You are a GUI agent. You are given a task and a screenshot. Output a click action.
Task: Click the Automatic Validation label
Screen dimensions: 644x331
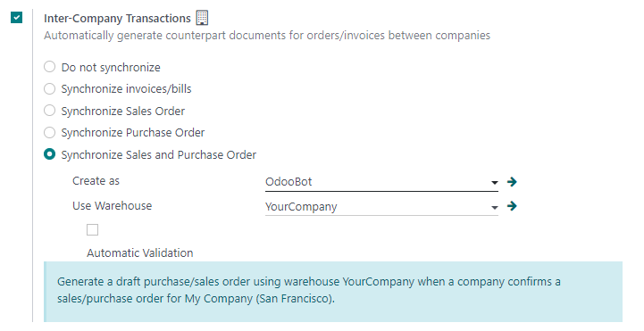coord(139,253)
